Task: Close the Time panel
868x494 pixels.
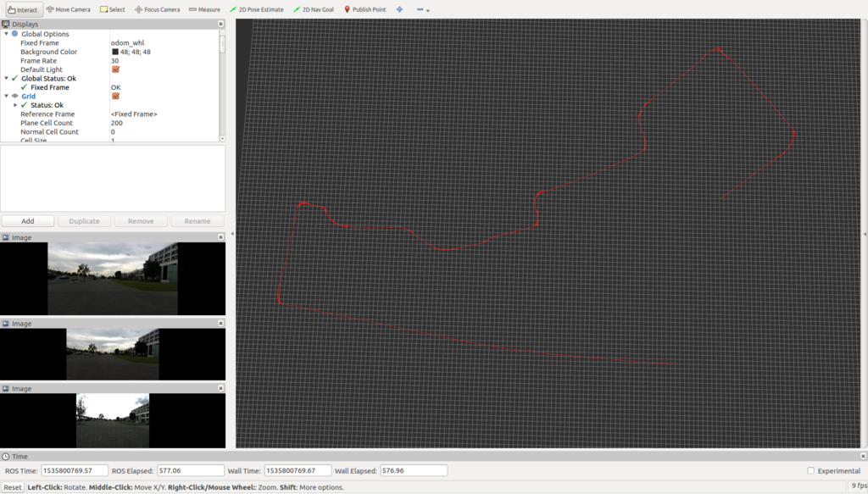Action: click(x=863, y=457)
